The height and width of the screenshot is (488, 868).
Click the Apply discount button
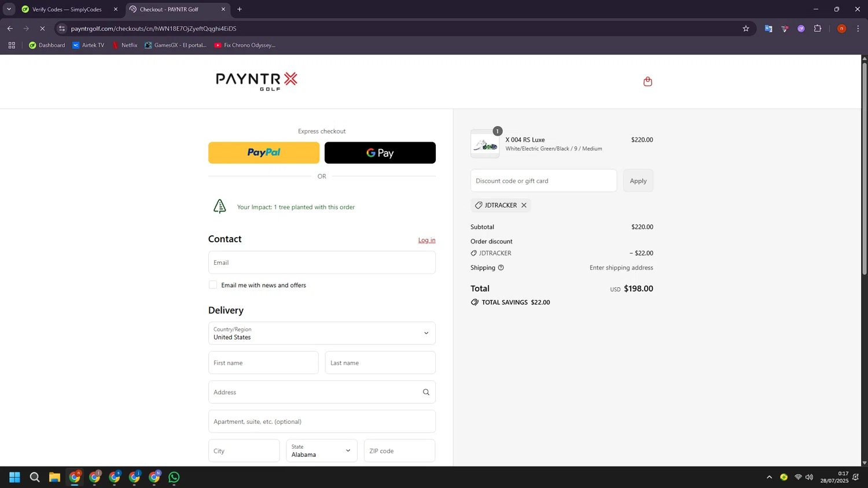coord(638,181)
